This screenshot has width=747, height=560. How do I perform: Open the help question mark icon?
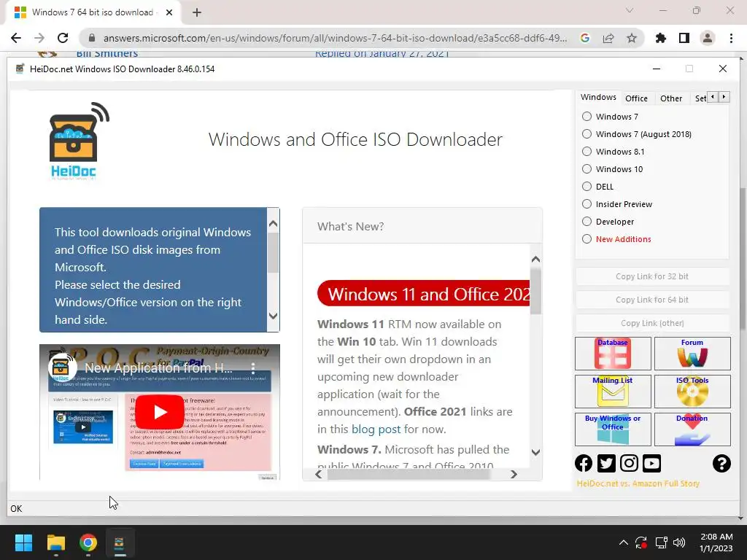[721, 463]
